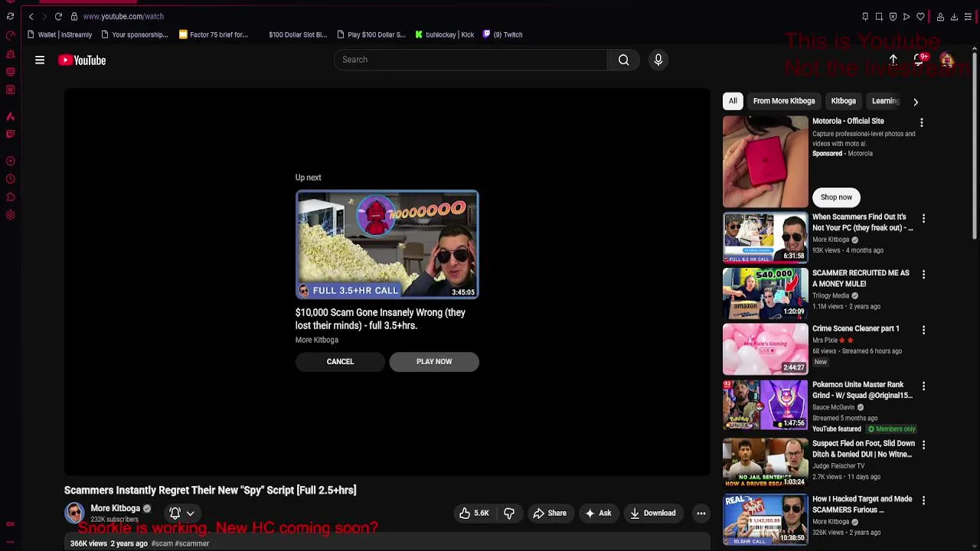The image size is (980, 551).
Task: Open browser easy setup sliders icon
Action: [968, 16]
